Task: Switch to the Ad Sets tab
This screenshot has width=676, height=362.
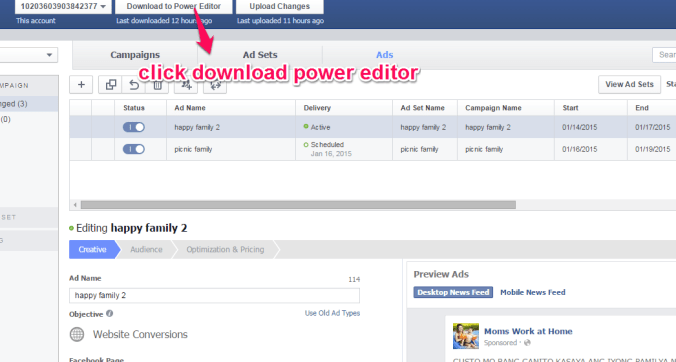Action: tap(260, 55)
